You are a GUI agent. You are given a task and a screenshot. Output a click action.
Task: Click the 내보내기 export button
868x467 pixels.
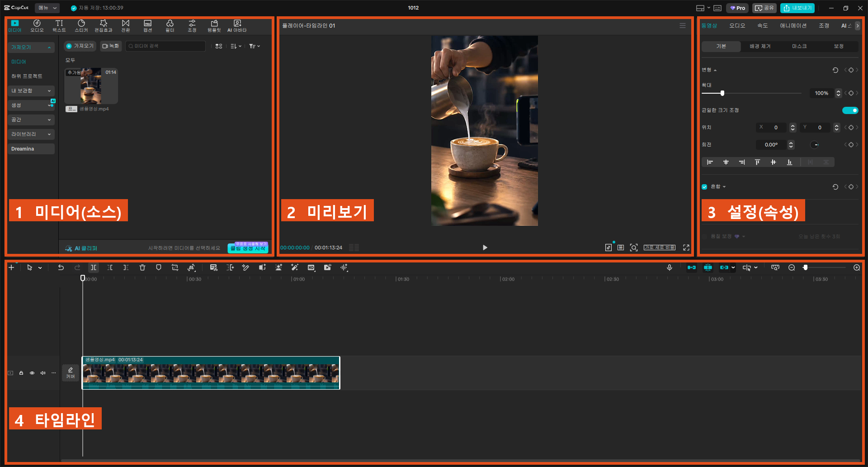pos(797,8)
